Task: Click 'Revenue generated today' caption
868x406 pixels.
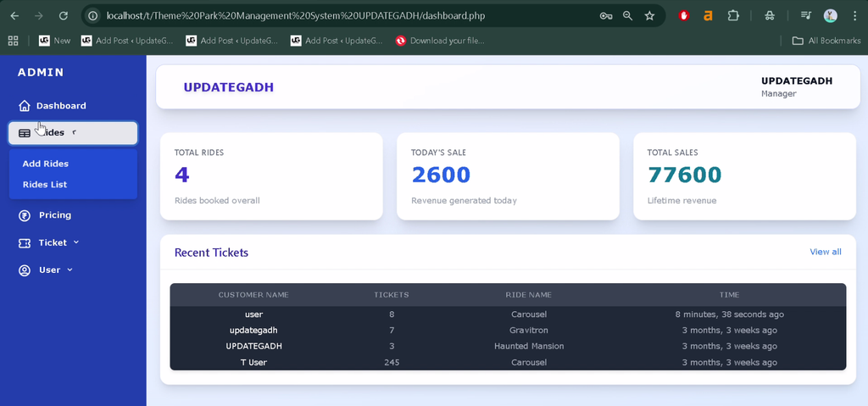Action: tap(464, 201)
